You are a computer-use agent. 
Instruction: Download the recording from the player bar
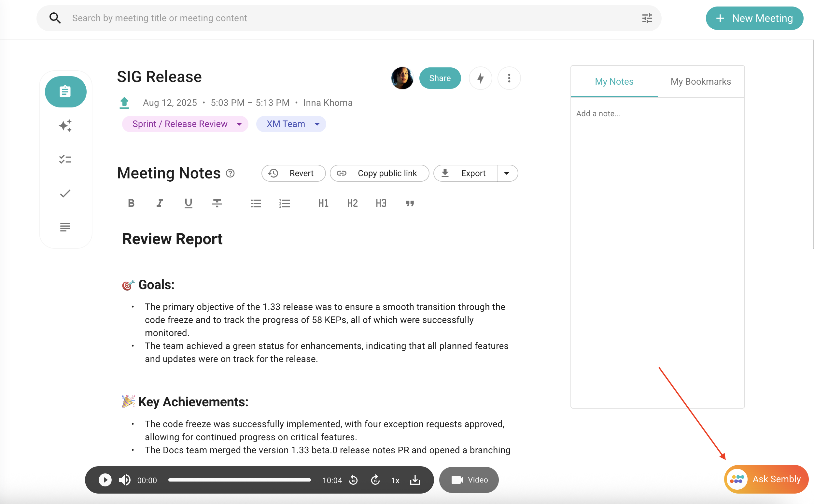coord(415,480)
